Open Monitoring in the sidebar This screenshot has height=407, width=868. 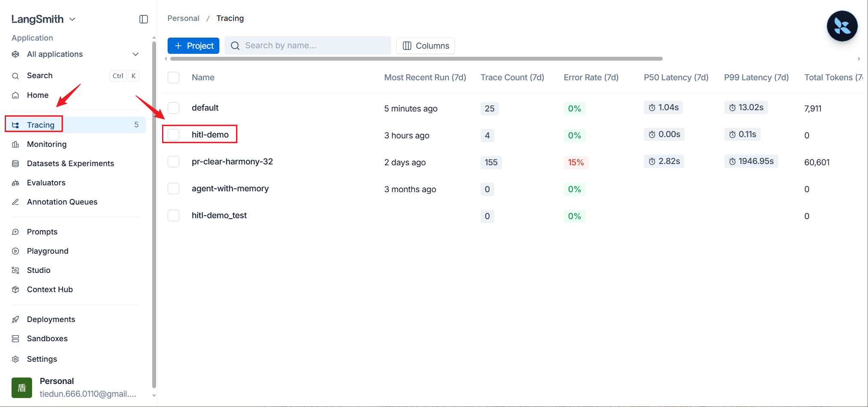click(x=47, y=144)
